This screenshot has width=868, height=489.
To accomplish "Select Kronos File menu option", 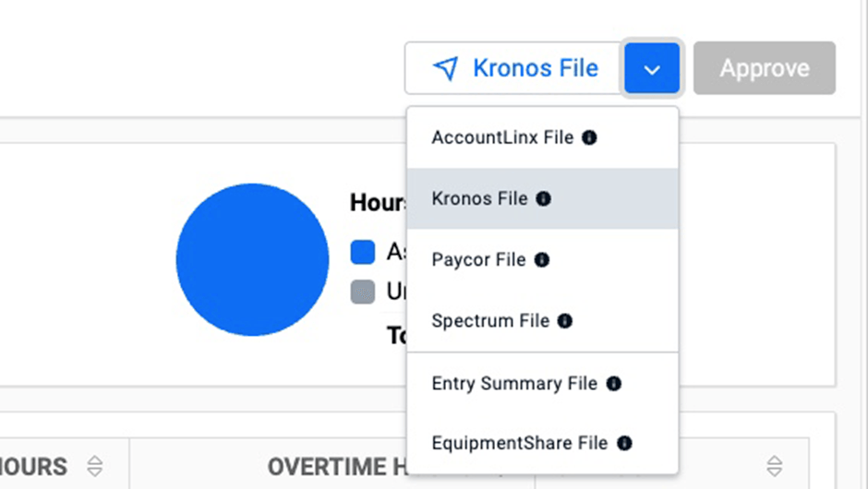I will [543, 198].
